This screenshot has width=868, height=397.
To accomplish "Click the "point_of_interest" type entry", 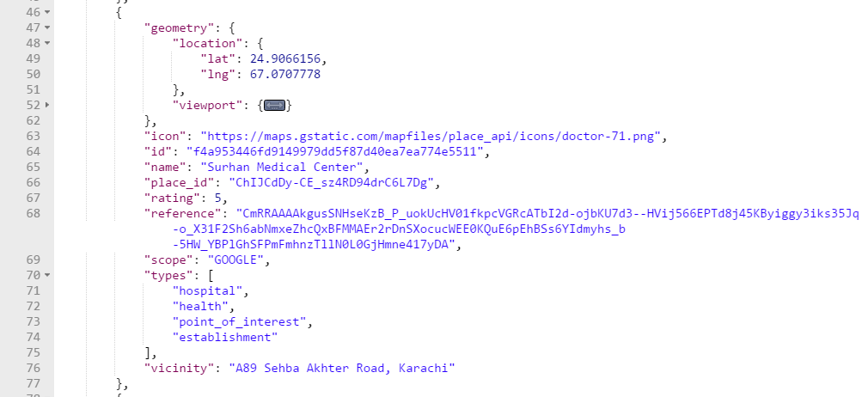I will point(239,321).
